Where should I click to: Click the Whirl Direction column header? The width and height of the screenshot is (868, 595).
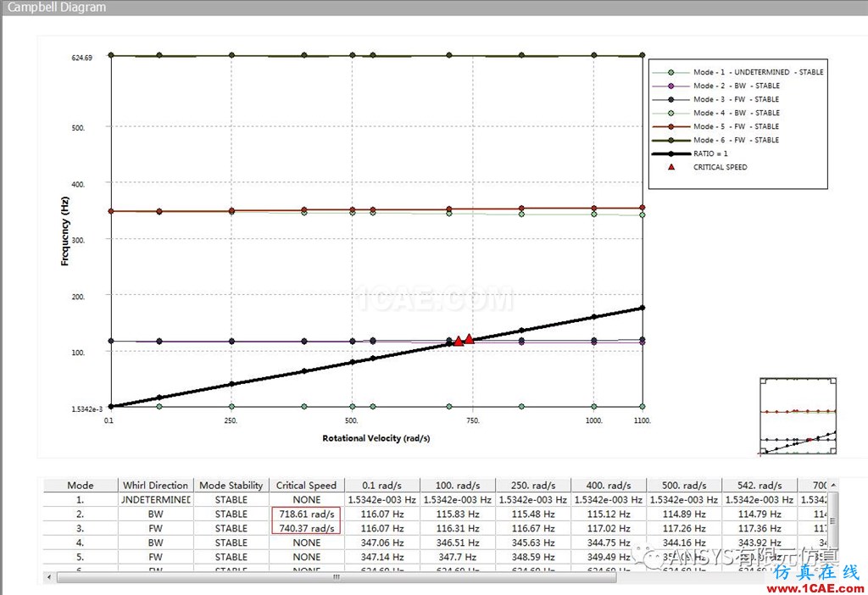[x=156, y=485]
